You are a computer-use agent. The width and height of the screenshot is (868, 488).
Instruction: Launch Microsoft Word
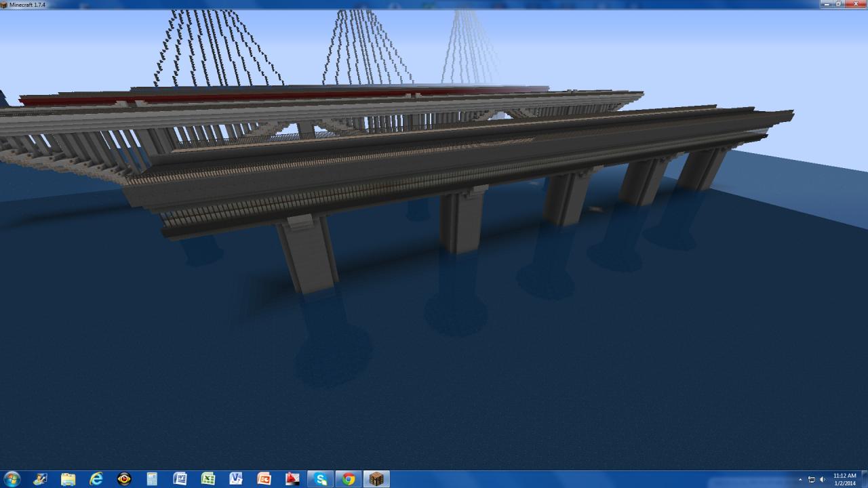180,479
